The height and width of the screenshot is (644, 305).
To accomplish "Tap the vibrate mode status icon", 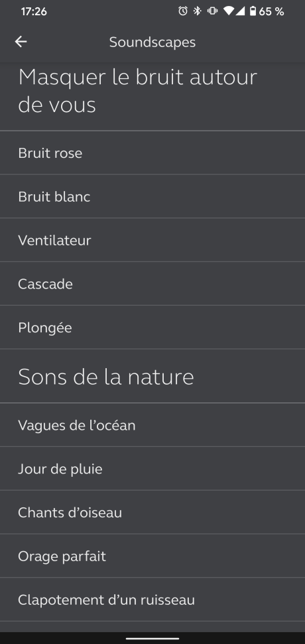I will coord(212,11).
